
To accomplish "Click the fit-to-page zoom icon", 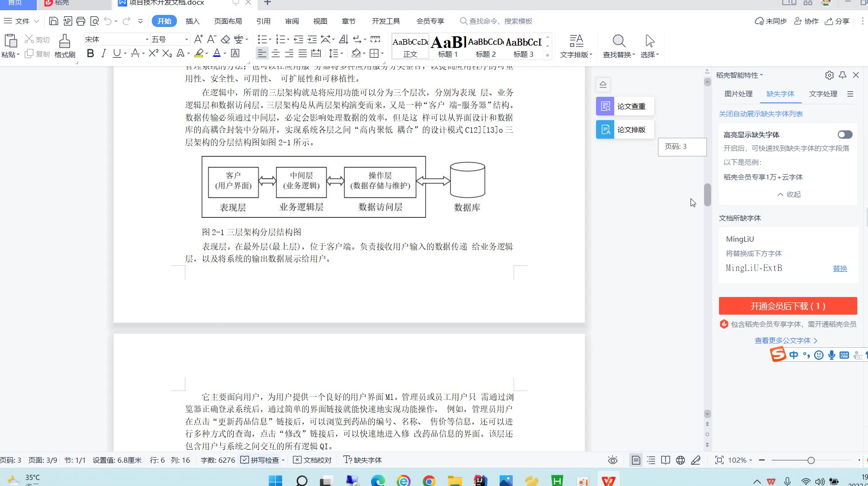I will 719,460.
